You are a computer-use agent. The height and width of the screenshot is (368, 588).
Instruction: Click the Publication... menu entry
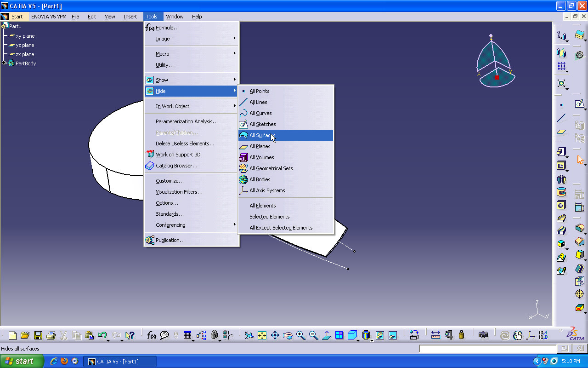click(192, 240)
